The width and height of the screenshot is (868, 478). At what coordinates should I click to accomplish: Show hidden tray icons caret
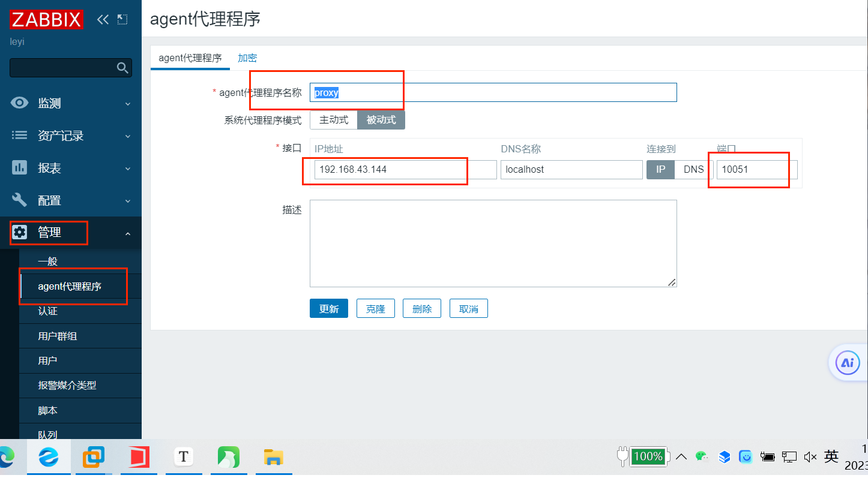pyautogui.click(x=681, y=457)
